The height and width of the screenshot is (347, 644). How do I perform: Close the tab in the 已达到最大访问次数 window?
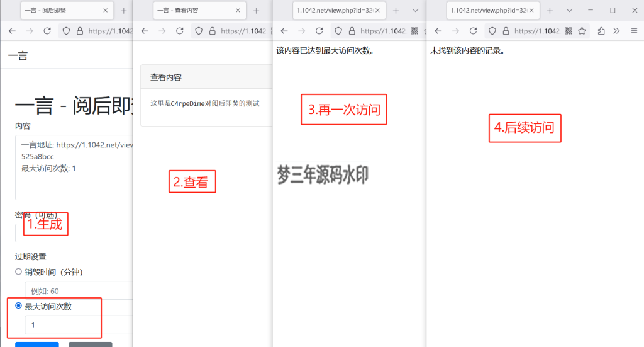point(377,10)
